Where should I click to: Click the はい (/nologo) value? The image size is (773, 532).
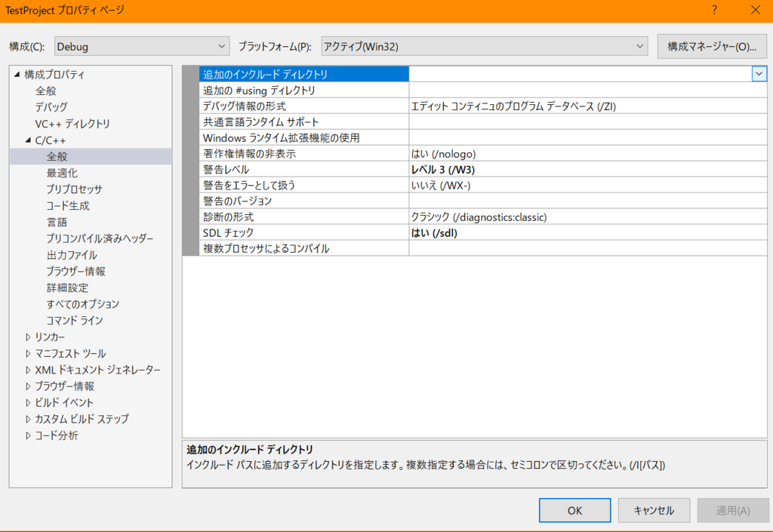(443, 154)
